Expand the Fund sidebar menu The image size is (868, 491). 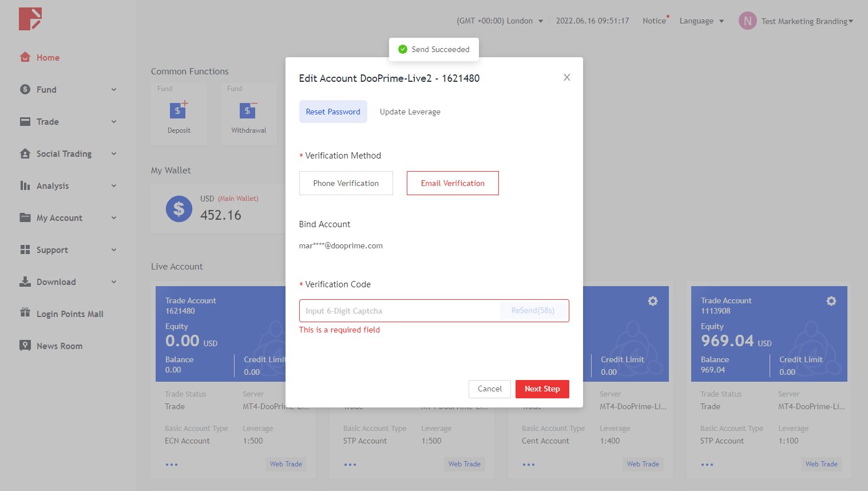[68, 90]
